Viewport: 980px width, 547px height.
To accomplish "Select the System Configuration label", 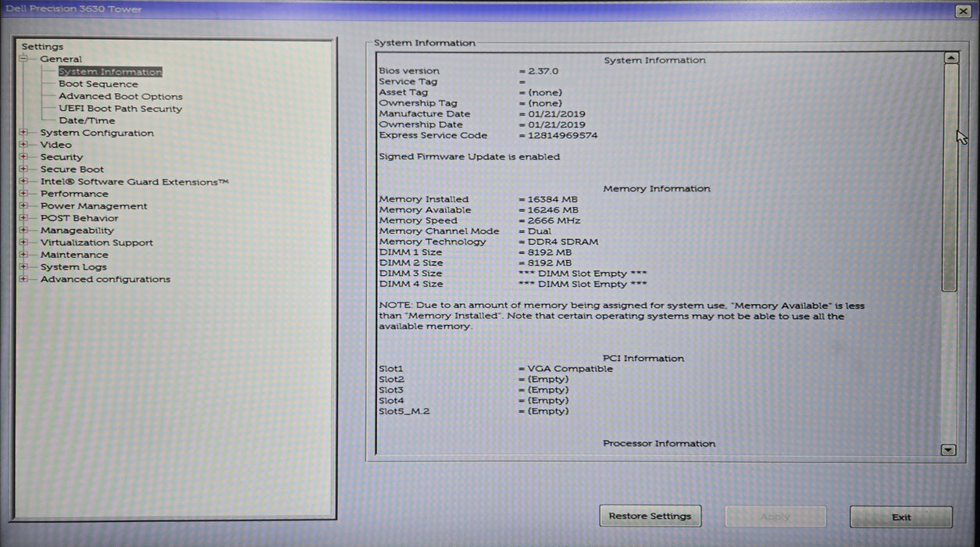I will [x=97, y=133].
